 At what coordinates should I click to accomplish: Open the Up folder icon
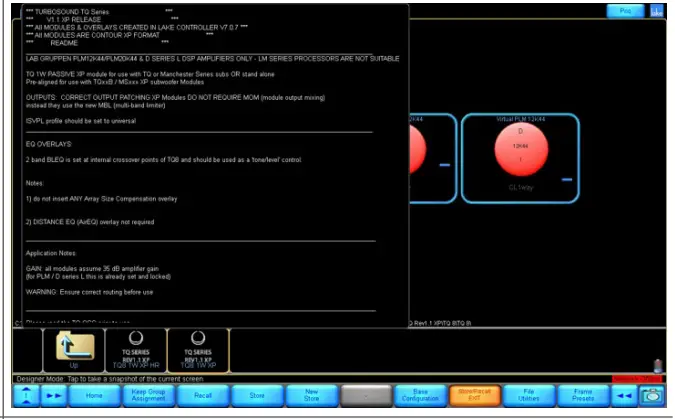pos(74,351)
